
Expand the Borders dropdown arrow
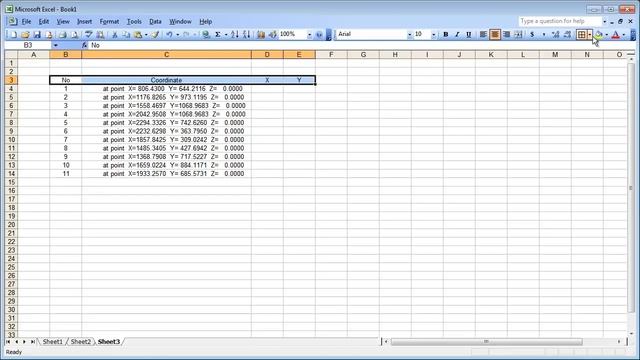589,35
